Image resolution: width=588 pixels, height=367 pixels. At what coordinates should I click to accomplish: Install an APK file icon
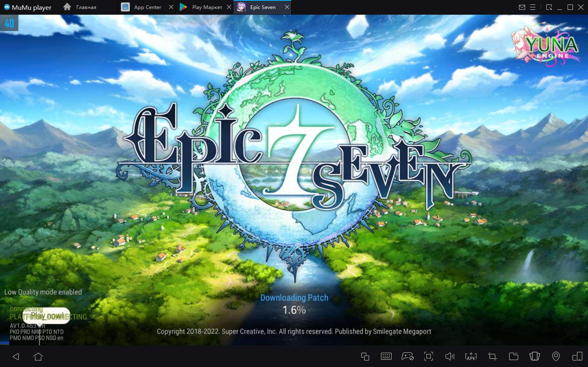pyautogui.click(x=471, y=356)
